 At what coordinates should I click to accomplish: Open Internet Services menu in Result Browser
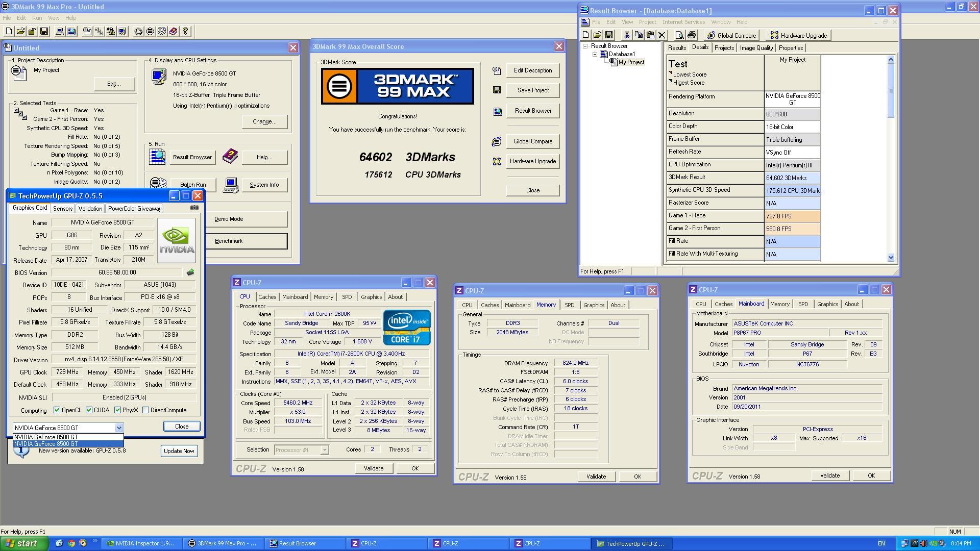point(683,22)
